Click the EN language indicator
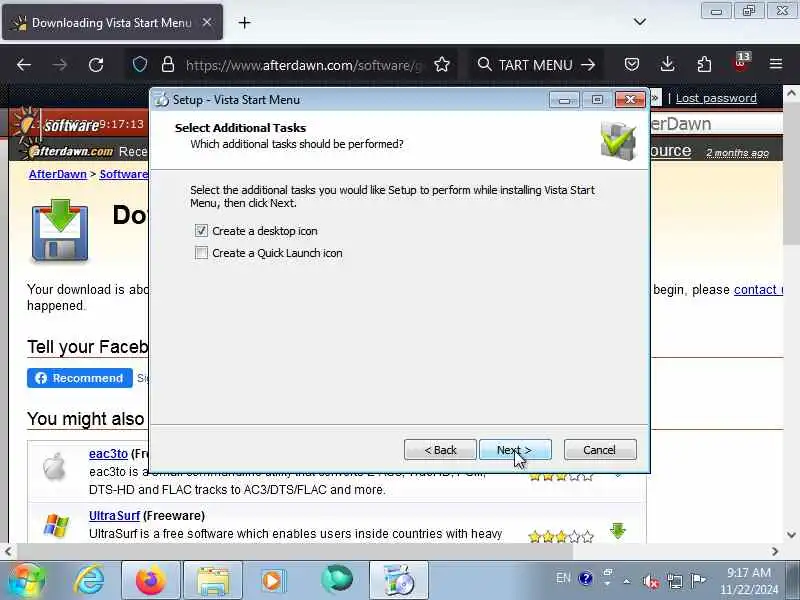Viewport: 800px width, 600px height. 563,578
